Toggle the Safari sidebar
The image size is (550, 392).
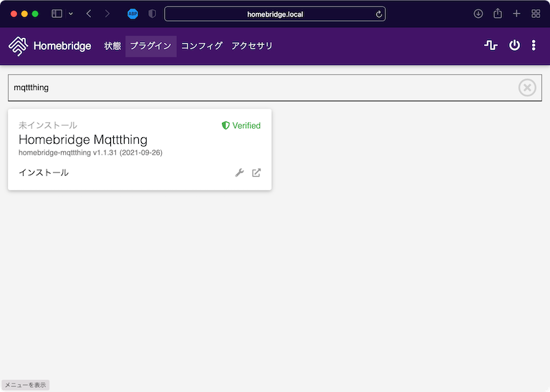click(57, 14)
